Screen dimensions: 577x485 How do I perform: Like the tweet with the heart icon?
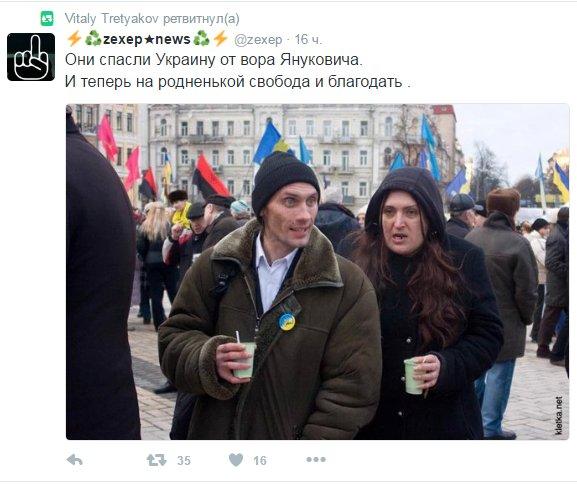[236, 460]
